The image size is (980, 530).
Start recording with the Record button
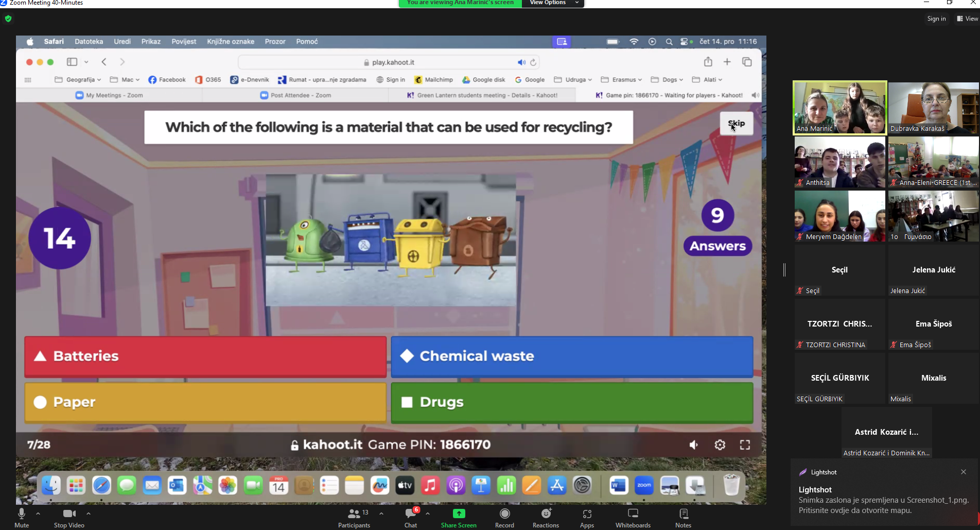(504, 518)
